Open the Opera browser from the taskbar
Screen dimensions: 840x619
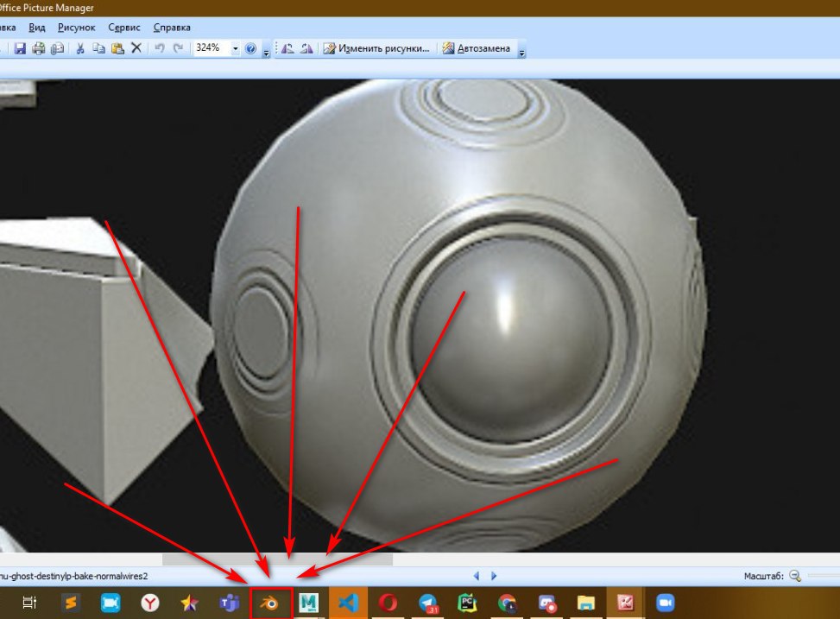pos(388,603)
